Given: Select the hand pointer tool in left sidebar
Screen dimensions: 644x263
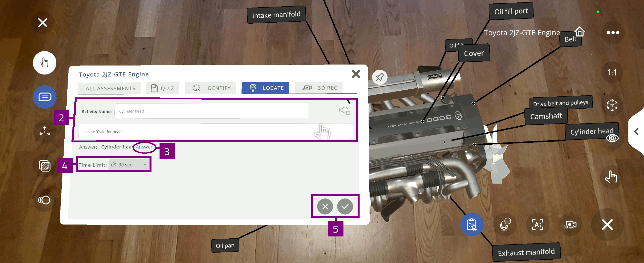Looking at the screenshot, I should (x=44, y=63).
